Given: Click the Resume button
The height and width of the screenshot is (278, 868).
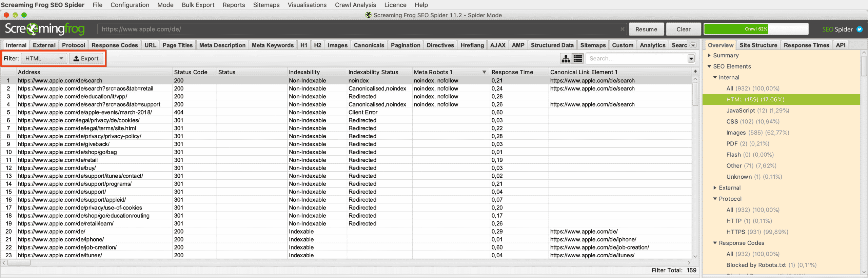Looking at the screenshot, I should pos(646,29).
